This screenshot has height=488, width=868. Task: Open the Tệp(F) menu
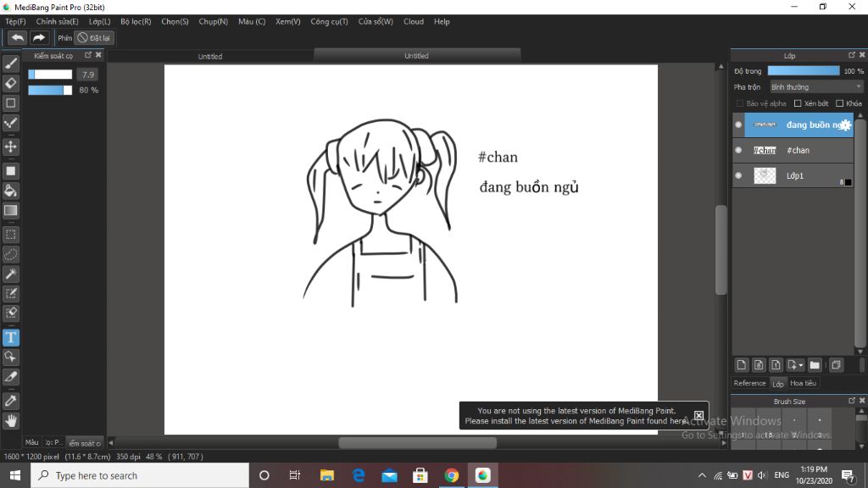coord(15,21)
